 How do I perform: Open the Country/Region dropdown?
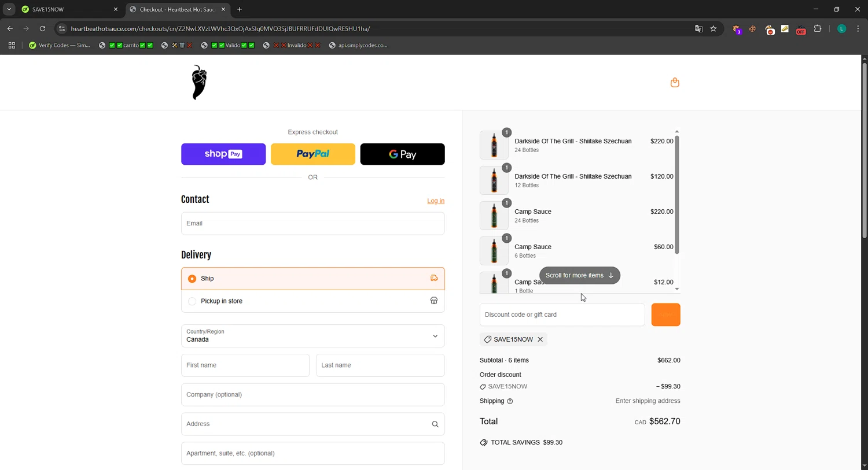[x=312, y=336]
